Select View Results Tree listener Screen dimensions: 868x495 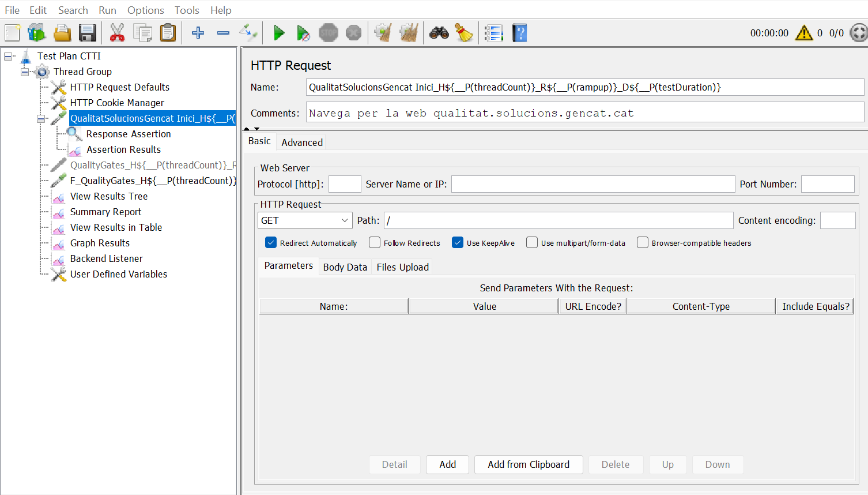point(109,196)
